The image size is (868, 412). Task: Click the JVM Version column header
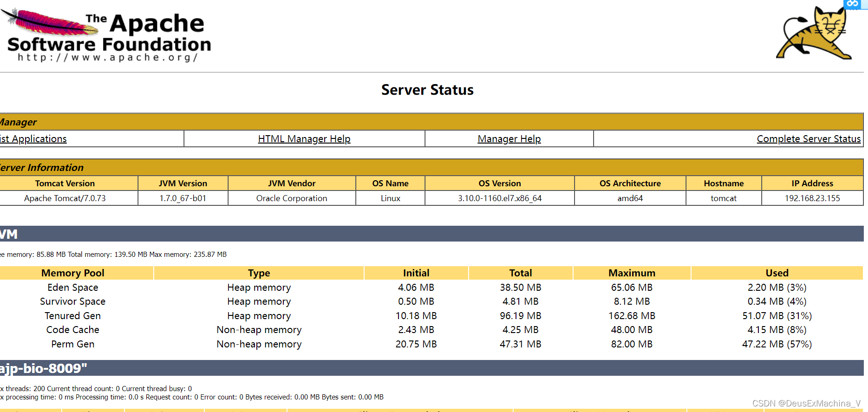[183, 183]
